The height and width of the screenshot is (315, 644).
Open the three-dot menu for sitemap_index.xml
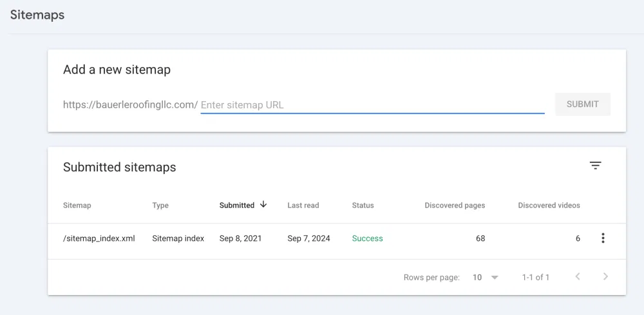[x=603, y=238]
